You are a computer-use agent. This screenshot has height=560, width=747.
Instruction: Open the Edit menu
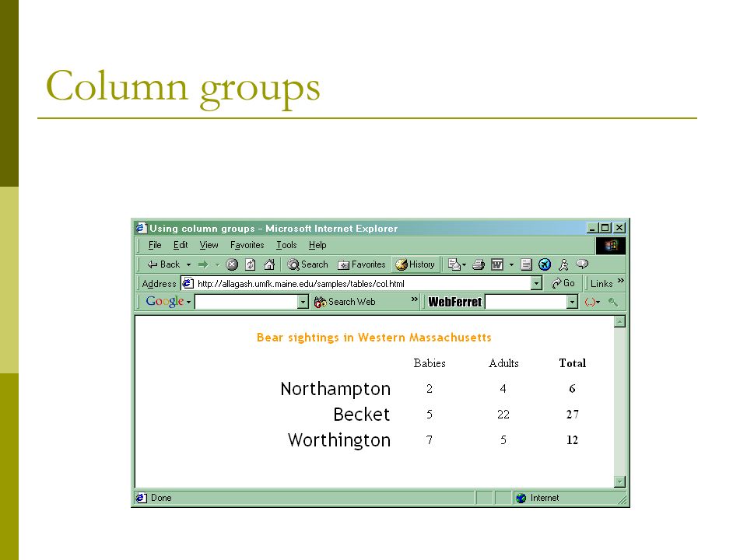[x=180, y=245]
